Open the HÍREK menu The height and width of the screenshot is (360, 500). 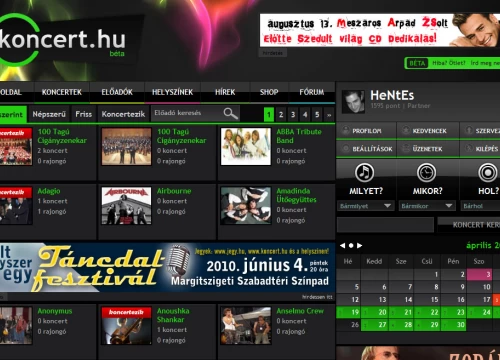click(x=225, y=92)
